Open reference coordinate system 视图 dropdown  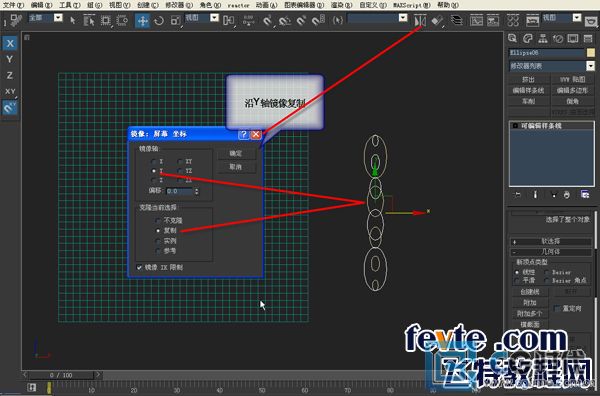tap(214, 18)
